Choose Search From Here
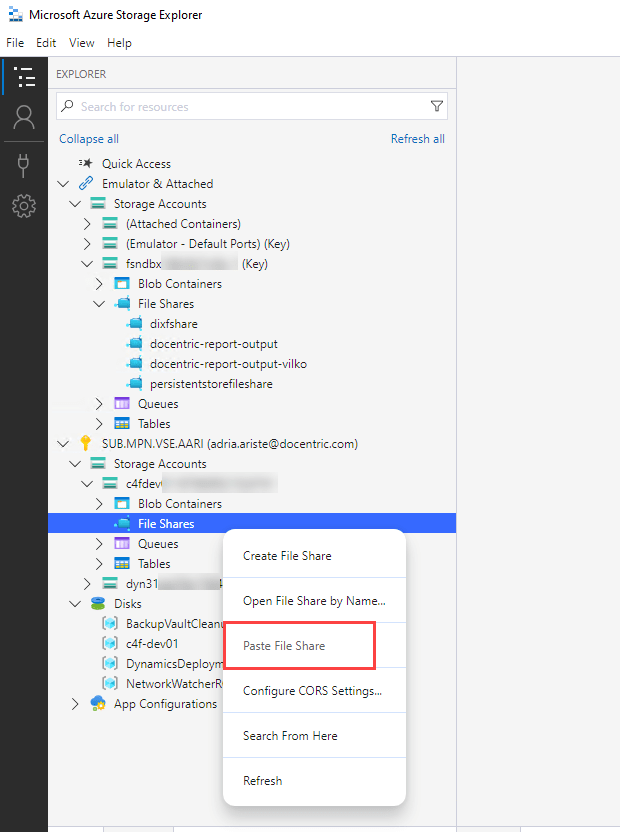Image resolution: width=620 pixels, height=832 pixels. (314, 735)
